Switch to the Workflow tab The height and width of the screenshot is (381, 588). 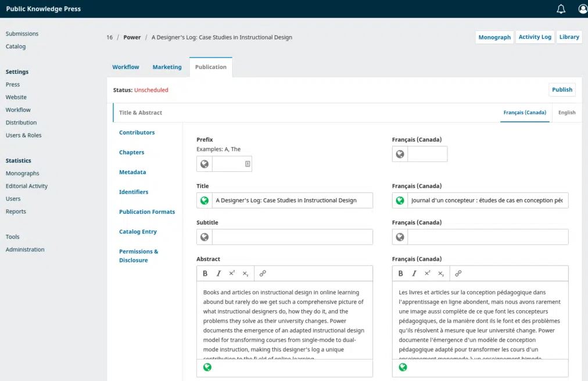pos(126,67)
